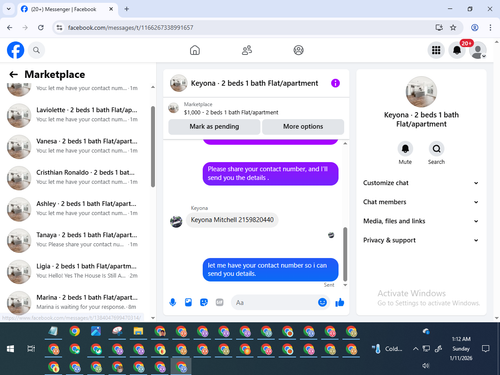Click Mark as pending button
Screen dimensions: 500x375
[x=214, y=127]
